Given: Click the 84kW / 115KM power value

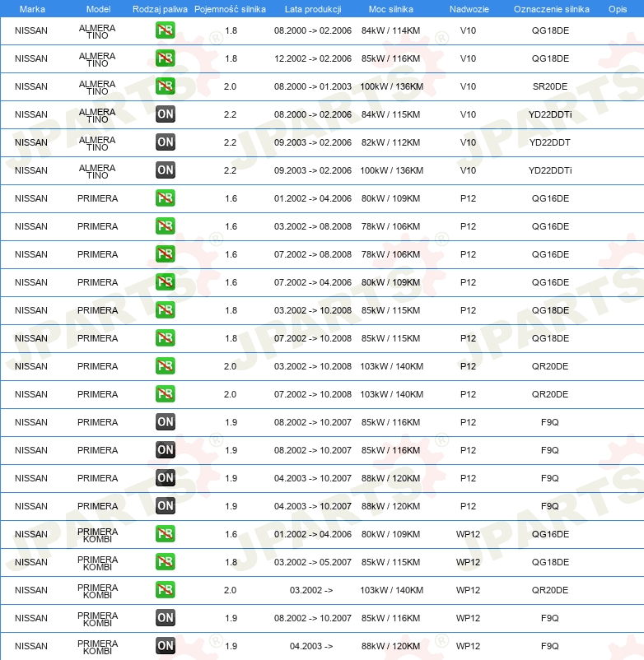Looking at the screenshot, I should point(390,114).
